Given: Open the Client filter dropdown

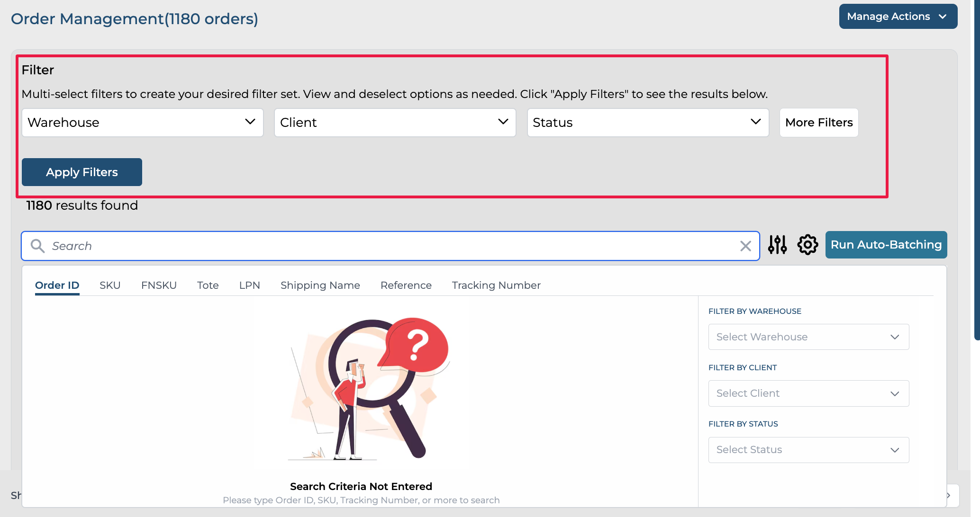Looking at the screenshot, I should pos(395,123).
